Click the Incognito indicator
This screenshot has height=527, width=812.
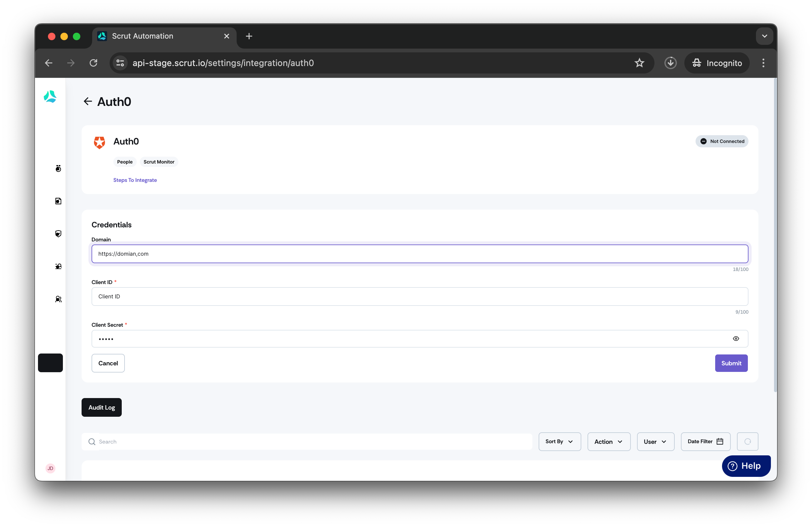point(717,63)
